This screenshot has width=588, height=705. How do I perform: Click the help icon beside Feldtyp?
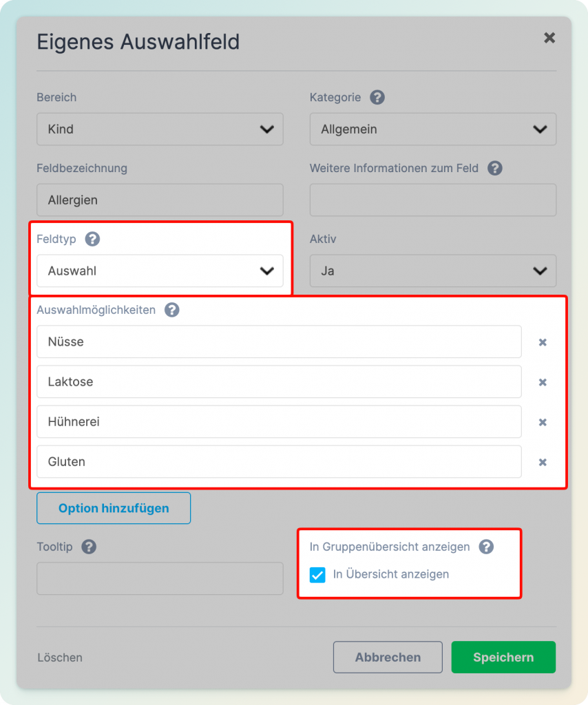(92, 239)
